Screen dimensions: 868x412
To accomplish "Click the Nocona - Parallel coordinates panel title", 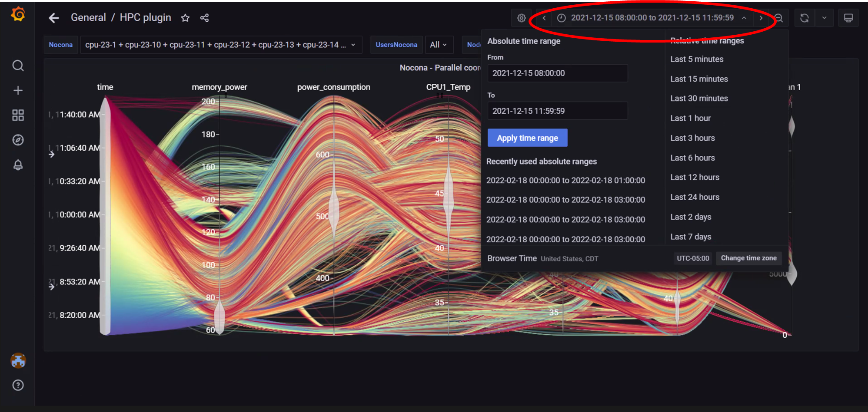I will click(x=440, y=68).
